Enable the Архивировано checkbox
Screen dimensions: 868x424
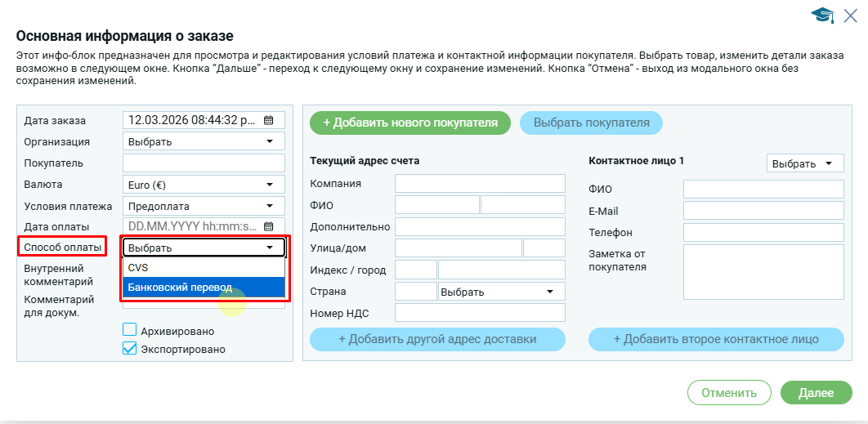tap(129, 330)
